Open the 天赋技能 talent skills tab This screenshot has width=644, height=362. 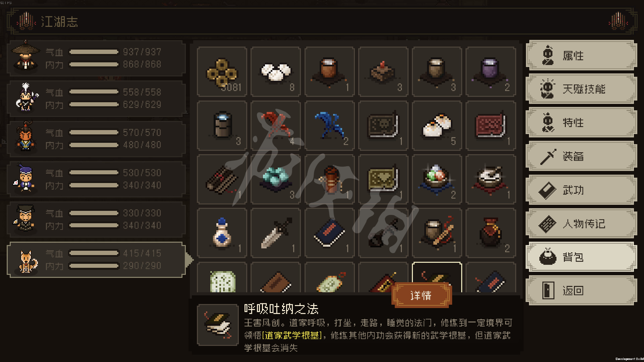coord(581,89)
